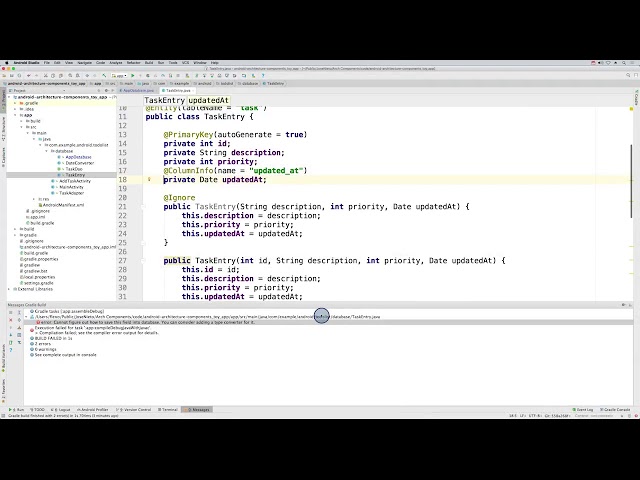Click the error Cannot figure out how to save message
Viewport: 640px width, 480px height.
click(x=148, y=322)
